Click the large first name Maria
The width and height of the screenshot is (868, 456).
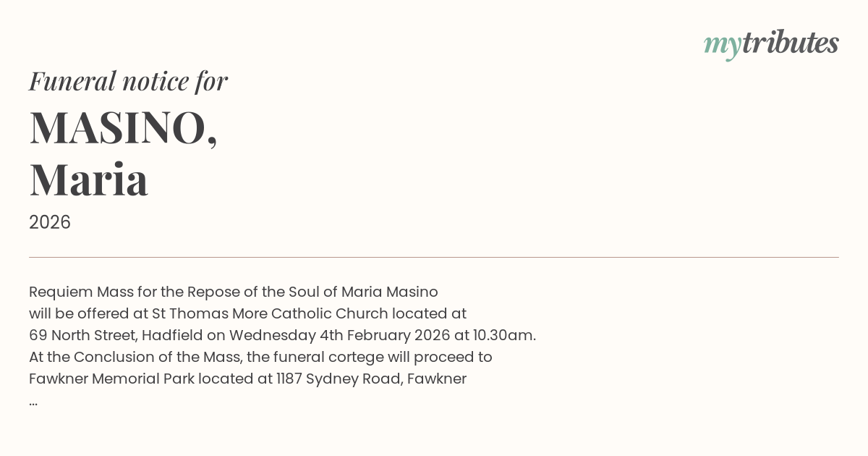click(89, 180)
